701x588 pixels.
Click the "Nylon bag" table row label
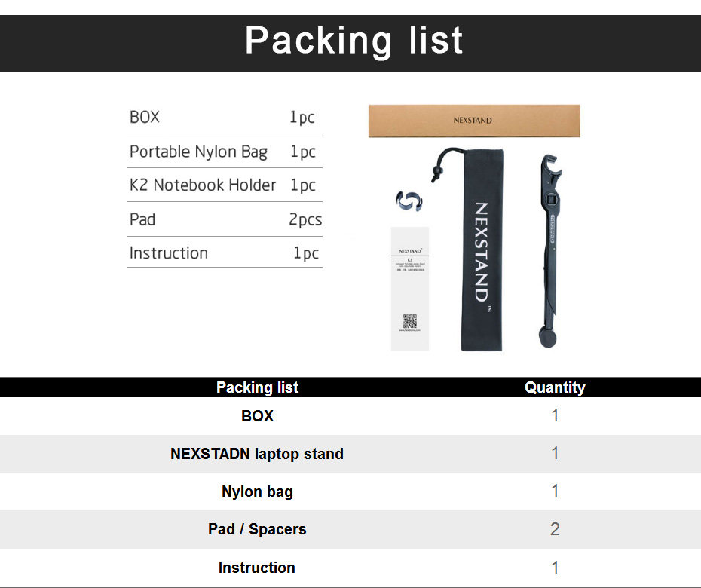tap(257, 492)
